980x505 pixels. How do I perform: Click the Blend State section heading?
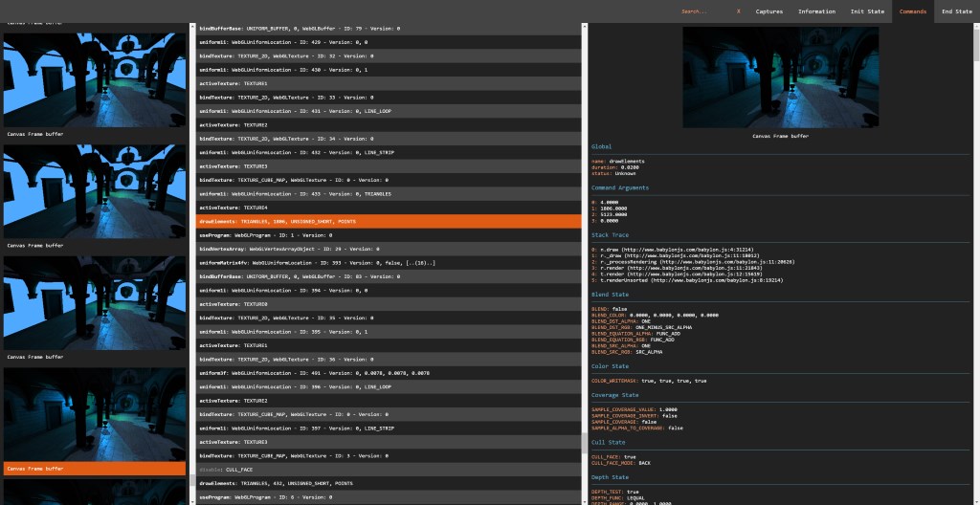610,295
